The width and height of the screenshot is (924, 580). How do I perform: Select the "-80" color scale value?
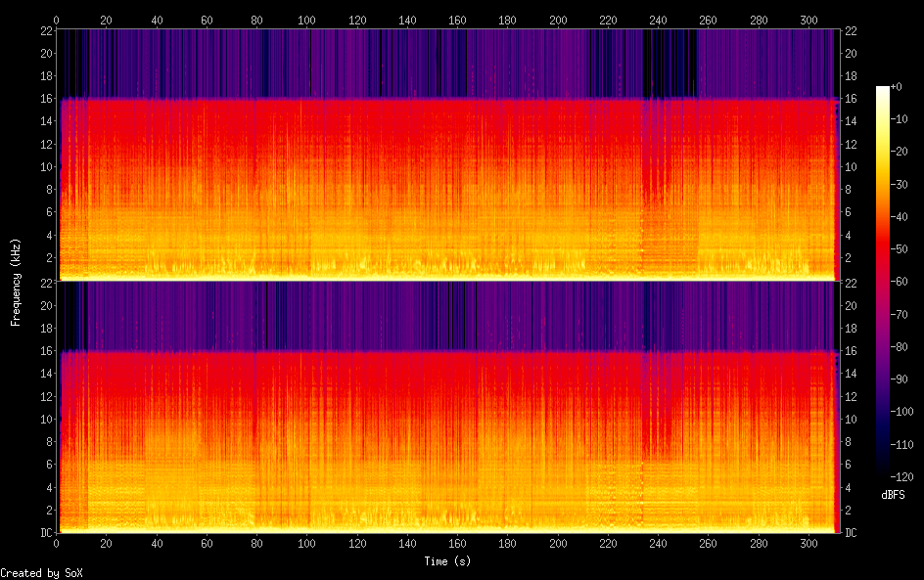pyautogui.click(x=899, y=347)
